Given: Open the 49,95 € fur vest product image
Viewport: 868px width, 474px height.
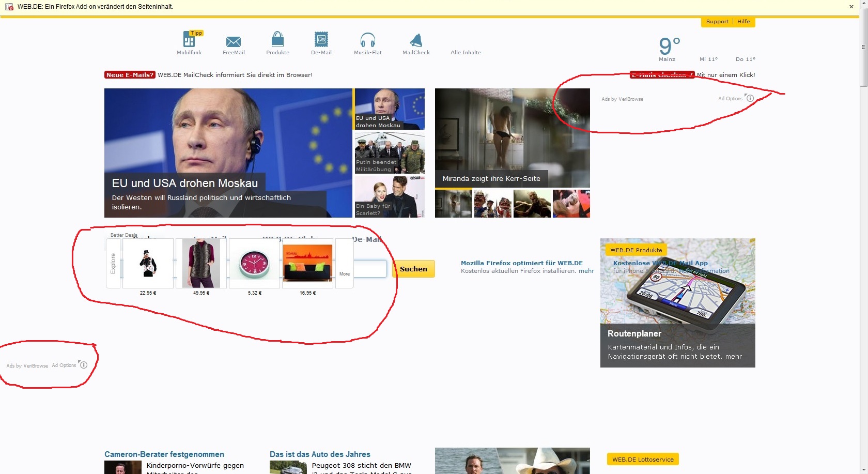Looking at the screenshot, I should [x=201, y=263].
